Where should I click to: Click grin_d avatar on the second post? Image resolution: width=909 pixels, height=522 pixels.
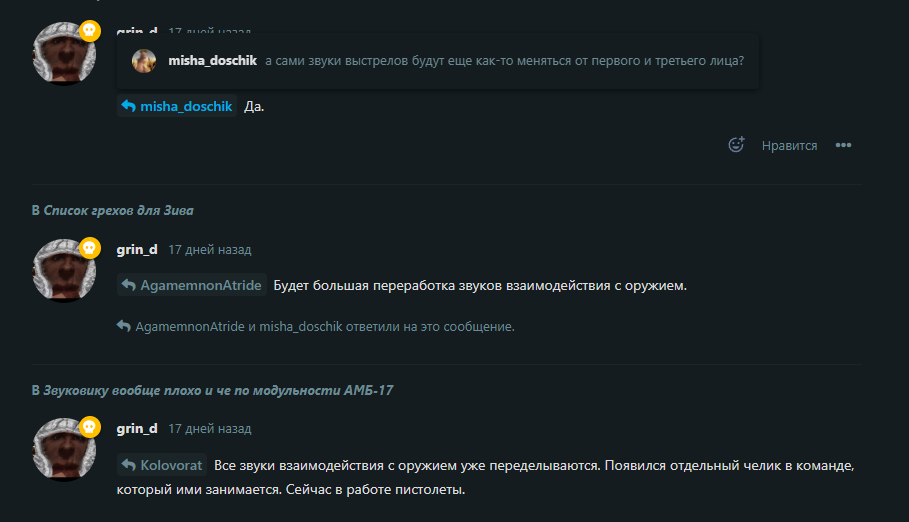(64, 270)
